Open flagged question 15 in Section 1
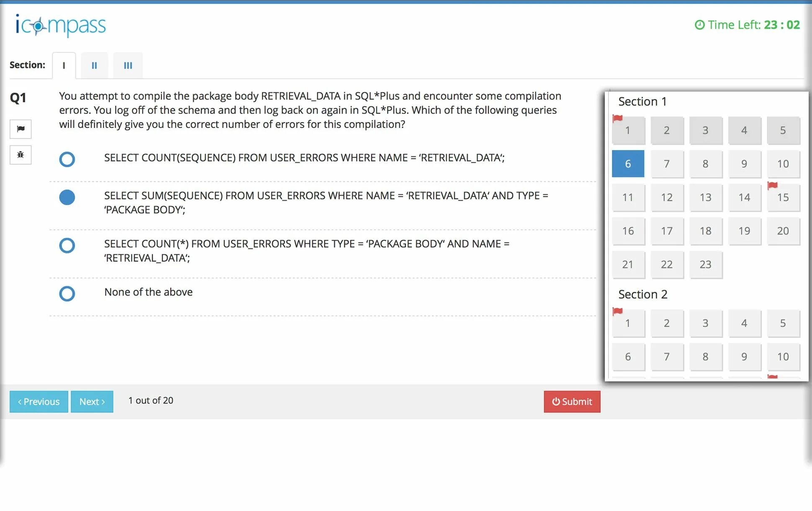This screenshot has width=812, height=511. [x=783, y=197]
